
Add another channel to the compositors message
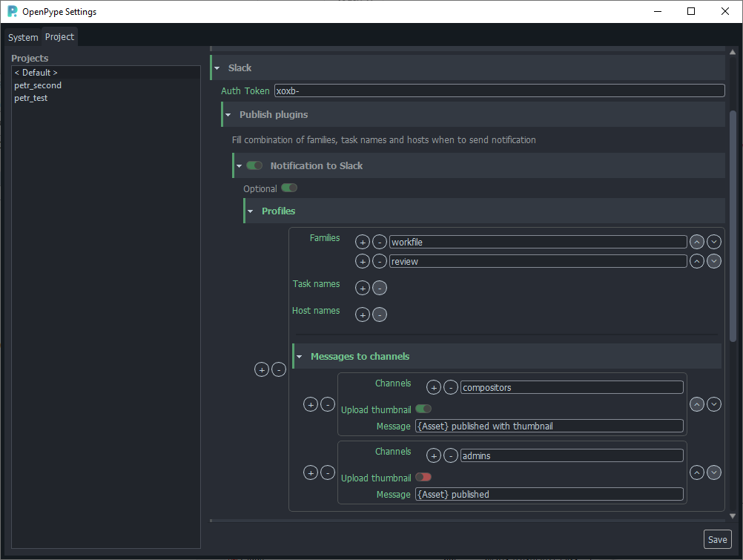click(x=433, y=386)
